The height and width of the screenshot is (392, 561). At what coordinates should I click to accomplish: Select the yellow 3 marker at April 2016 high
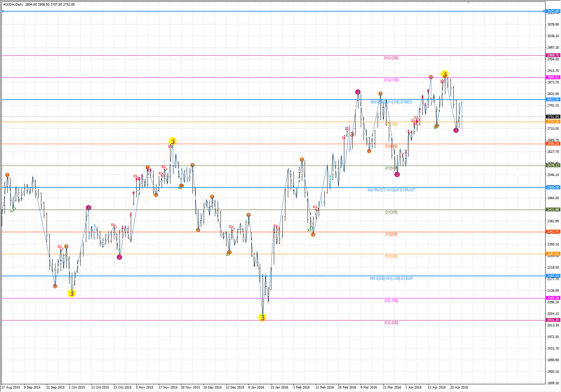(445, 74)
